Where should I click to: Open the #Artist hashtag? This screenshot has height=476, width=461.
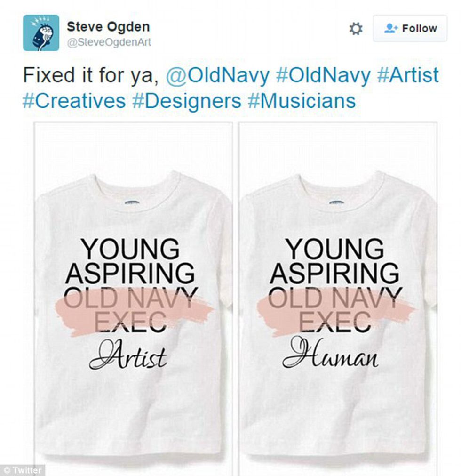(x=408, y=75)
